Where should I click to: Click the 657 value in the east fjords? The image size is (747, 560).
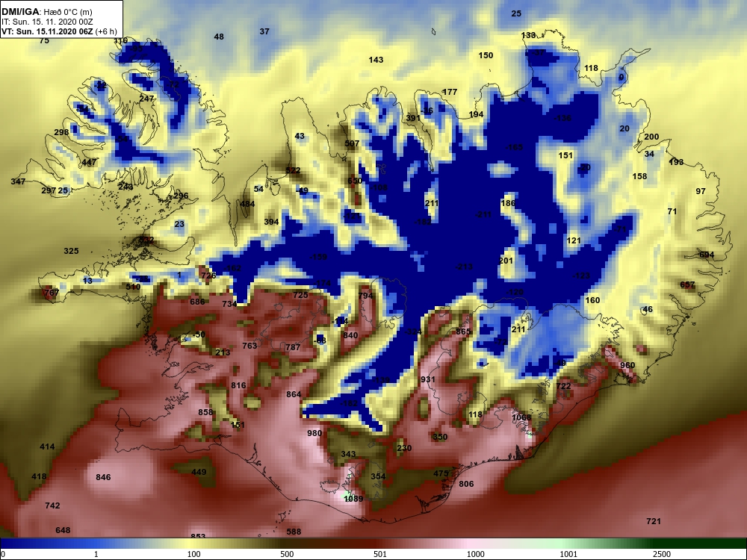[x=687, y=284]
